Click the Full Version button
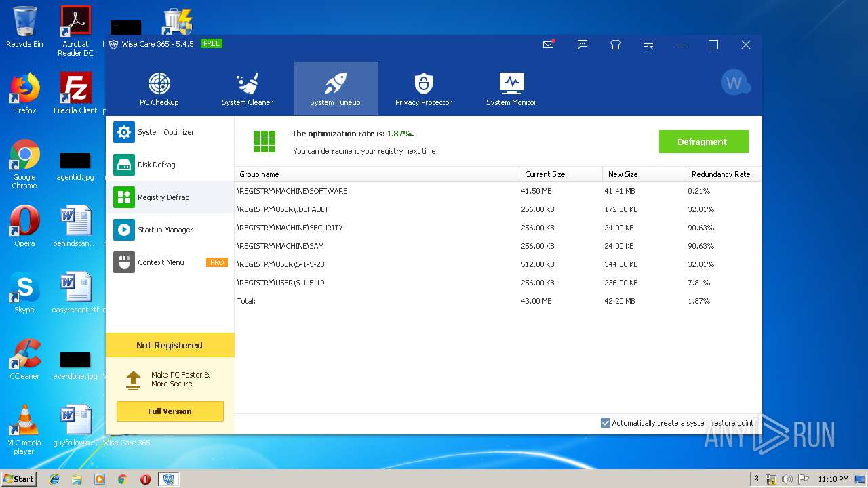The image size is (868, 488). 170,411
